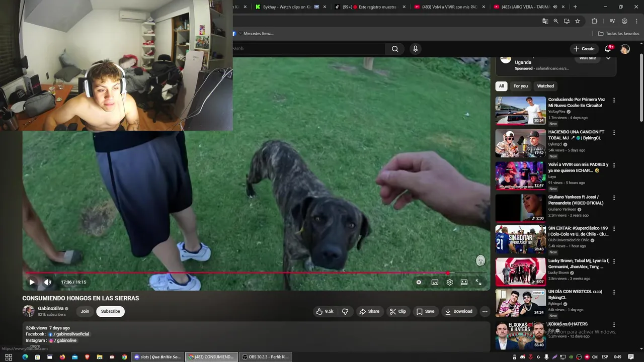Select the 'Watched' filter chip
This screenshot has width=644, height=362.
(x=545, y=86)
